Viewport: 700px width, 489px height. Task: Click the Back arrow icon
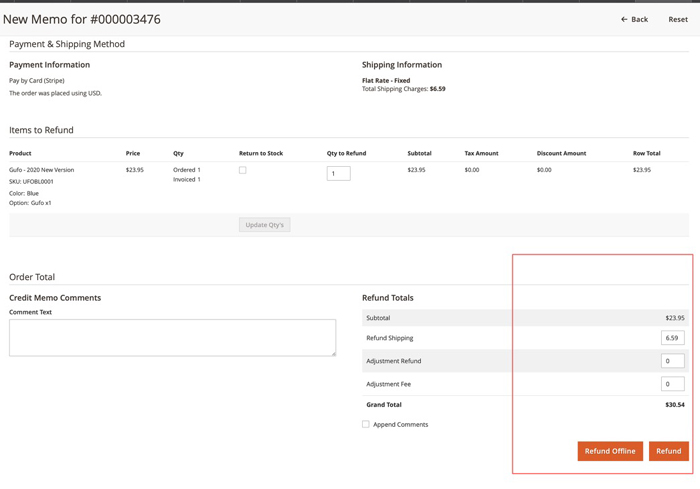(624, 19)
